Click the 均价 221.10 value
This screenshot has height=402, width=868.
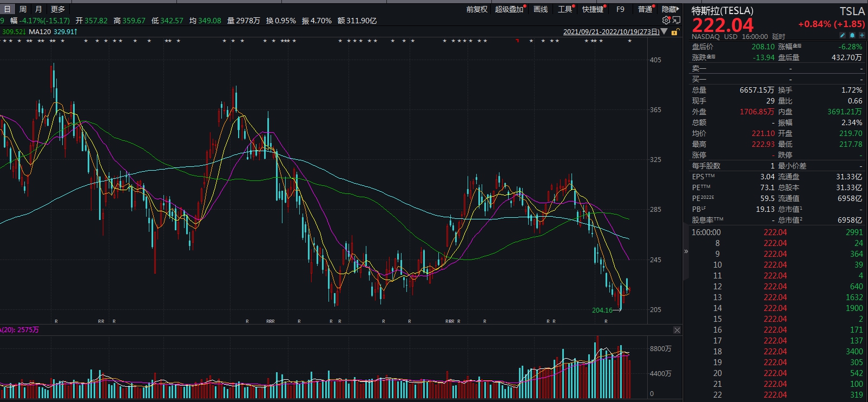coord(763,133)
